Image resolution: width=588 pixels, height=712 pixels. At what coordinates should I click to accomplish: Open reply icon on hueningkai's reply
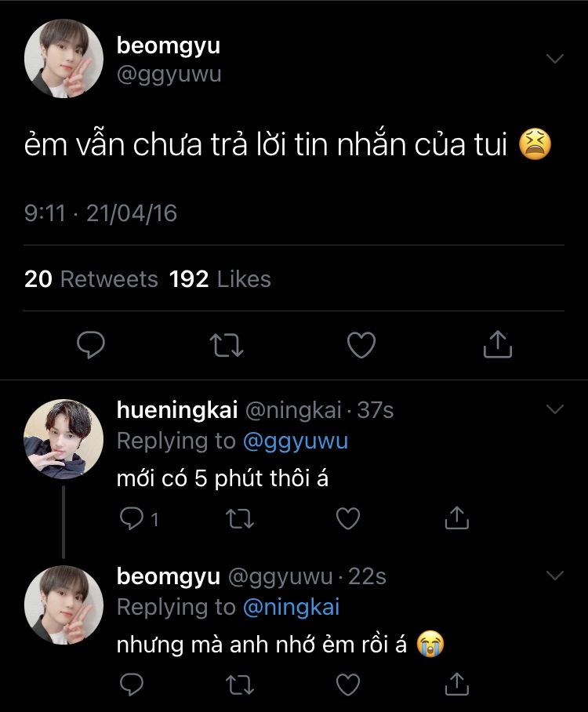click(x=129, y=518)
